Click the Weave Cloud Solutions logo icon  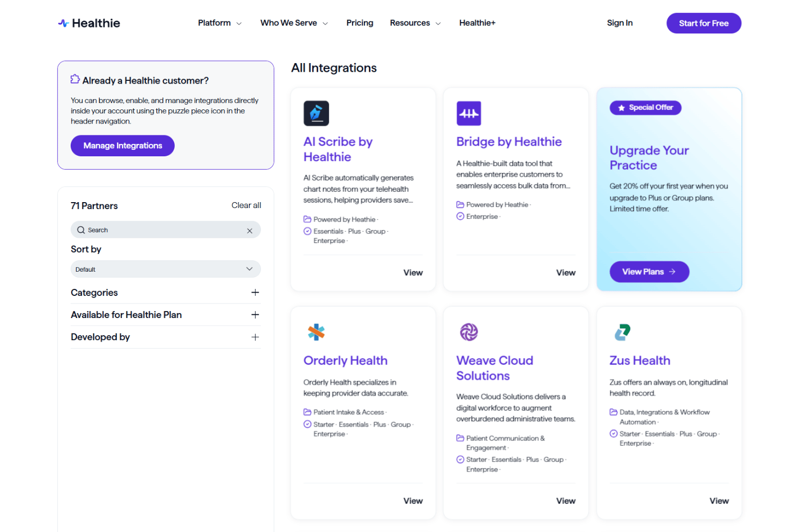pos(469,332)
